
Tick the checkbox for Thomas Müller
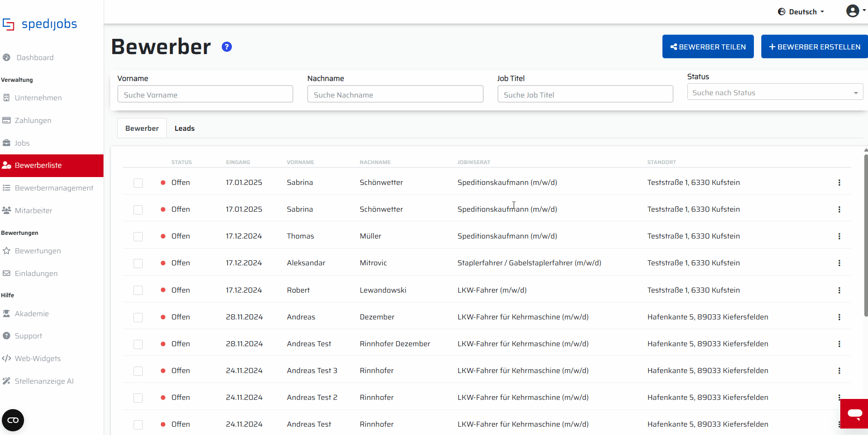coord(138,237)
